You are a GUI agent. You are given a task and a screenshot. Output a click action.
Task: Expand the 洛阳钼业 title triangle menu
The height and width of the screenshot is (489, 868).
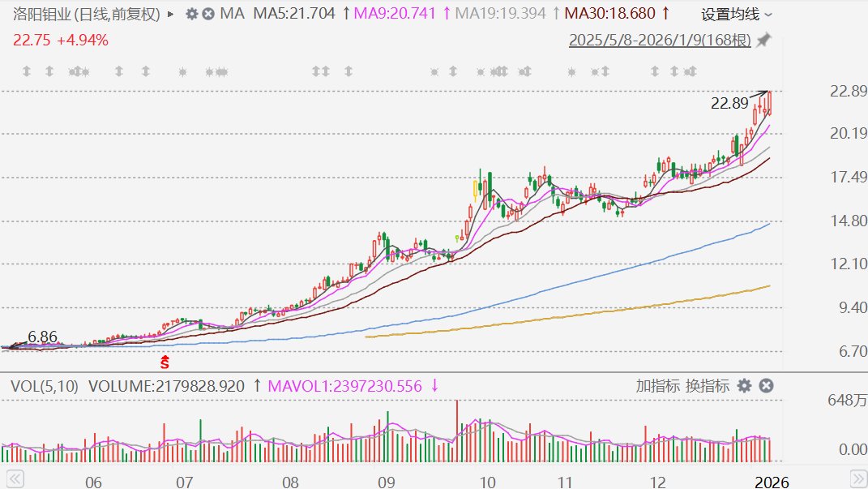point(170,14)
